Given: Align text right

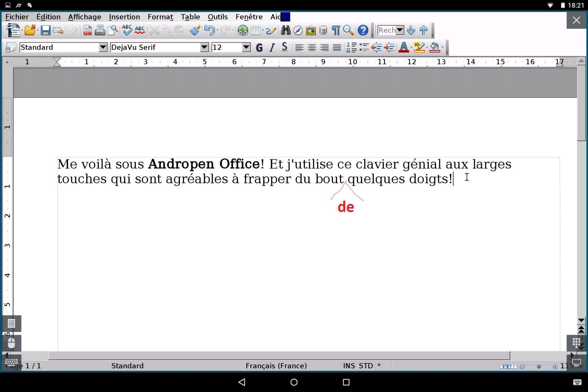Looking at the screenshot, I should [x=324, y=47].
